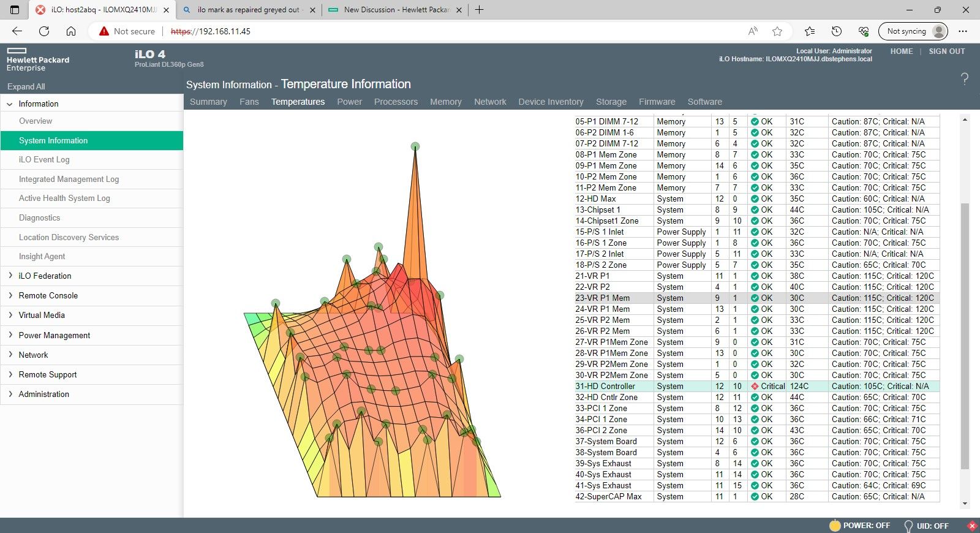The image size is (980, 533).
Task: Click the red health status icon
Action: [972, 526]
